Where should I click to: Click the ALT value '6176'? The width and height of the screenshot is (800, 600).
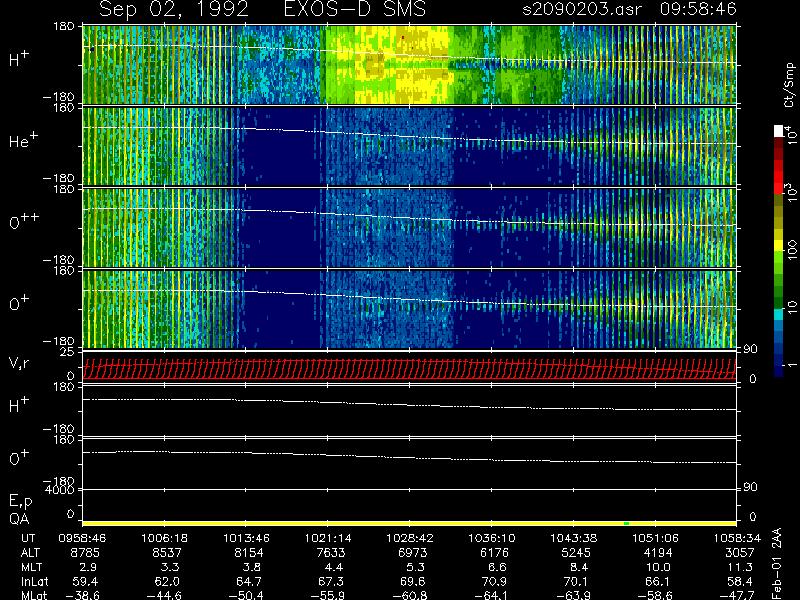[x=495, y=553]
